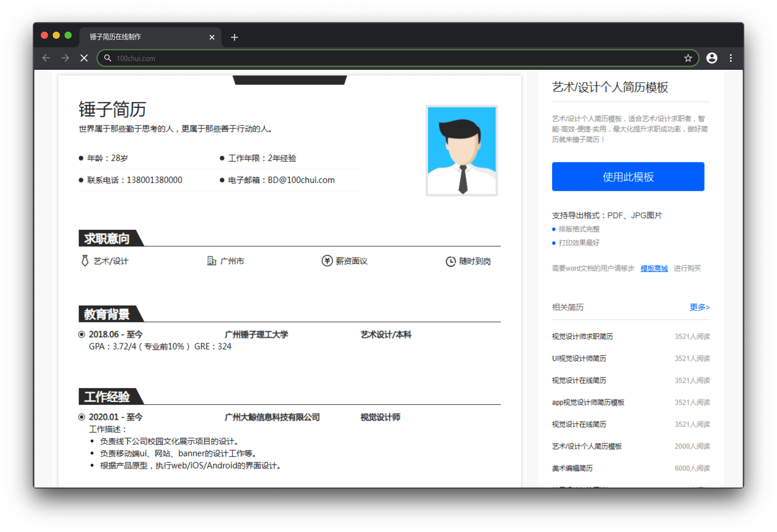The height and width of the screenshot is (532, 777).
Task: Open the three-dot browser menu
Action: tap(731, 58)
